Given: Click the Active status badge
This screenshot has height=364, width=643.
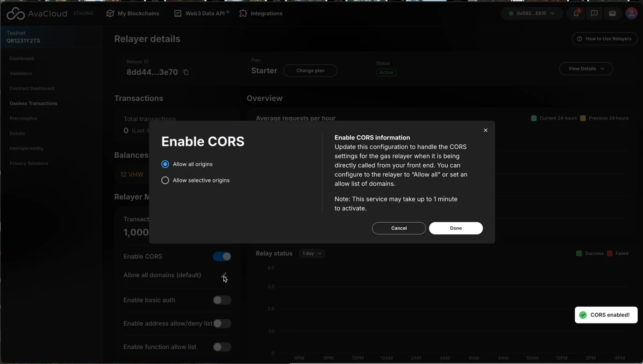Looking at the screenshot, I should point(386,72).
